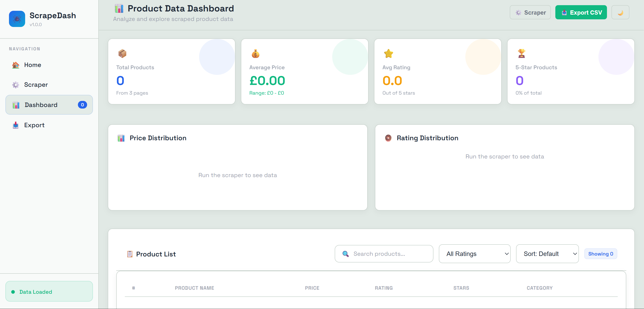Click the Average Price money bag icon

tap(255, 53)
